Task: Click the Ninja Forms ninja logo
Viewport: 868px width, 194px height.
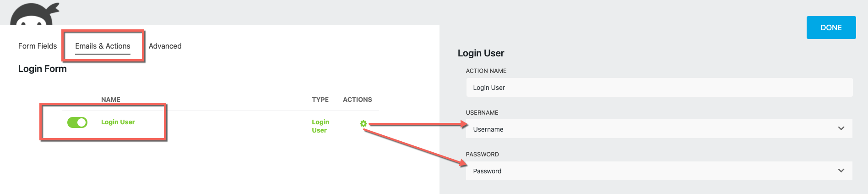Action: (x=35, y=15)
